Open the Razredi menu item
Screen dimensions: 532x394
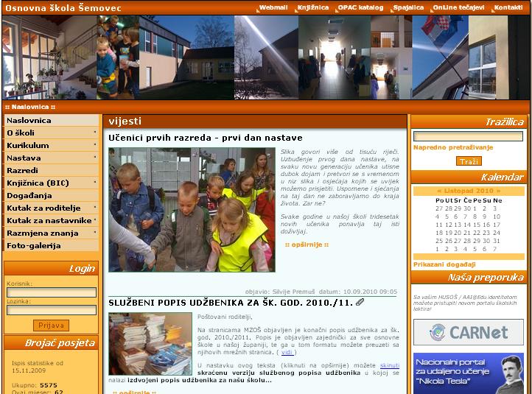point(52,171)
